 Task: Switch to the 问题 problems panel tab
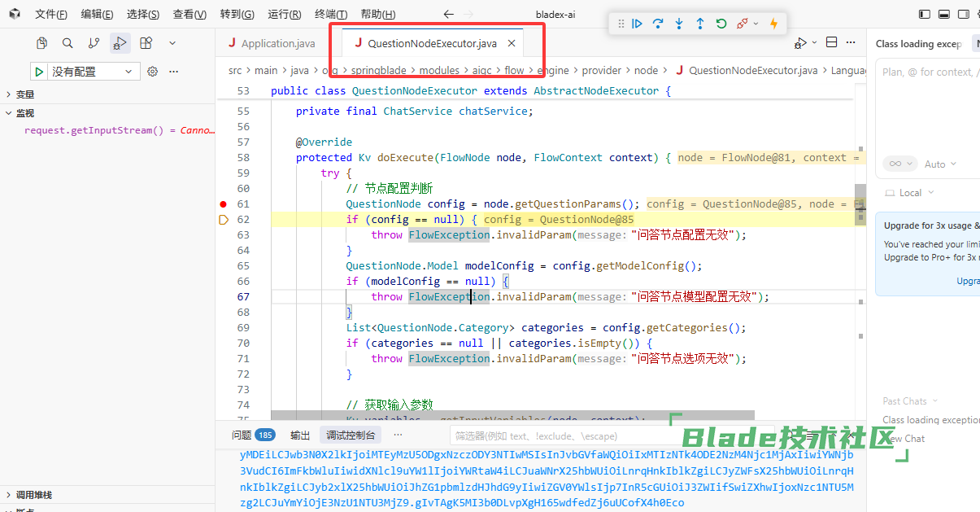click(242, 435)
